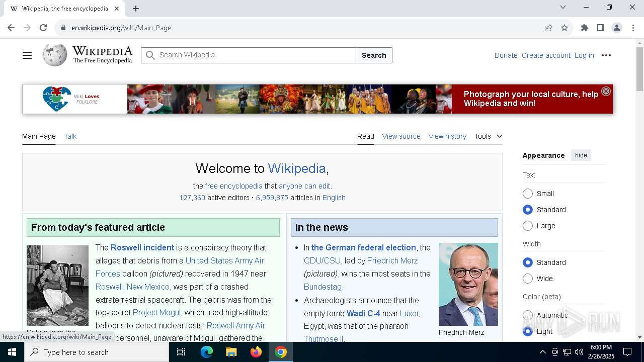Select Large text size
Viewport: 644px width, 362px height.
click(528, 226)
